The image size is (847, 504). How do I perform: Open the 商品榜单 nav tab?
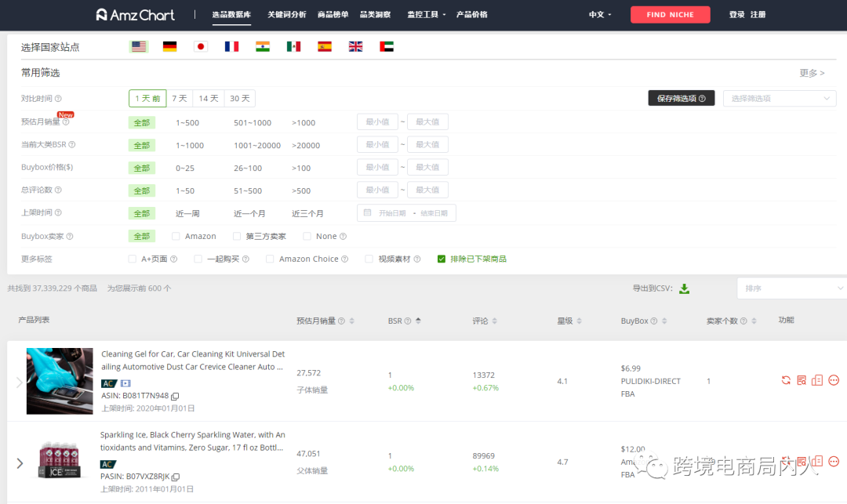point(333,15)
